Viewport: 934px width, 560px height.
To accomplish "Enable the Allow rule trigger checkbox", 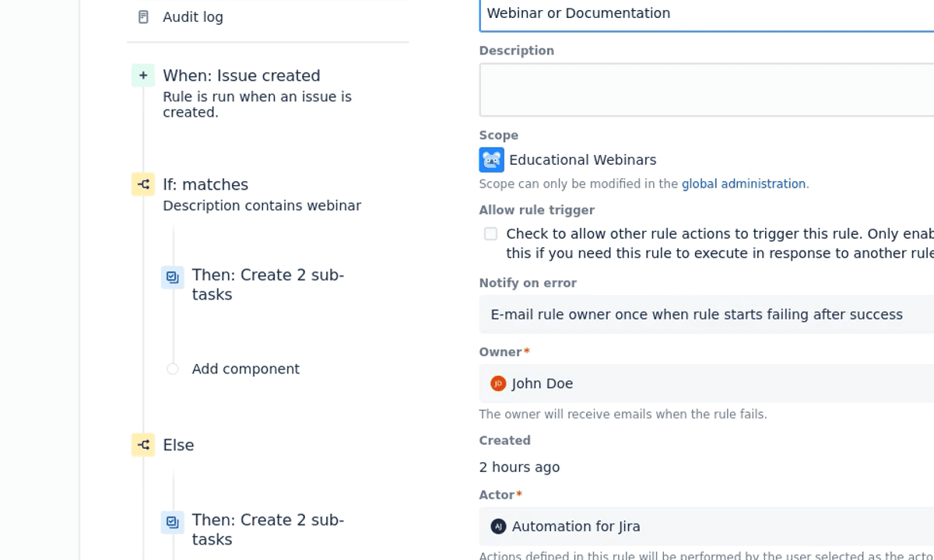I will coord(490,234).
